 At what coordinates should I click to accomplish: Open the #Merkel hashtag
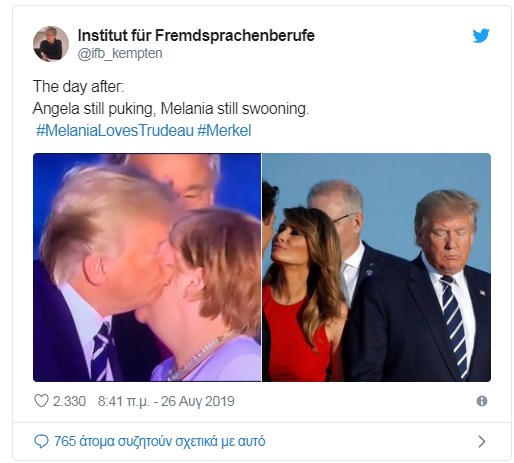click(224, 130)
